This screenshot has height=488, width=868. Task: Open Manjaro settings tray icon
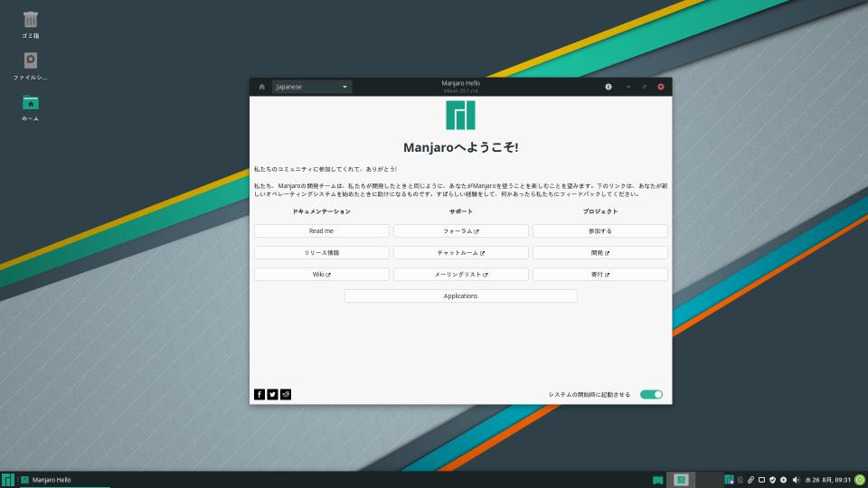point(729,480)
